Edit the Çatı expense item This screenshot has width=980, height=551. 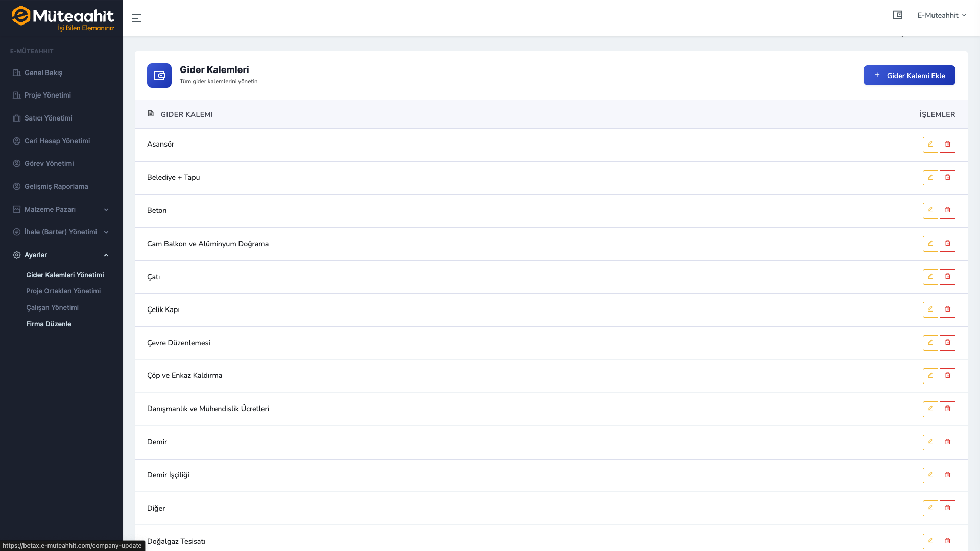930,277
